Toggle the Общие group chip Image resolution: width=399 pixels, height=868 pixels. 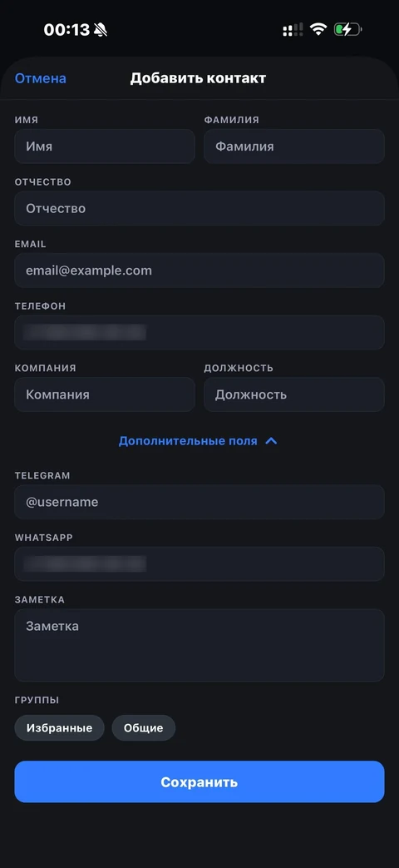[x=144, y=728]
